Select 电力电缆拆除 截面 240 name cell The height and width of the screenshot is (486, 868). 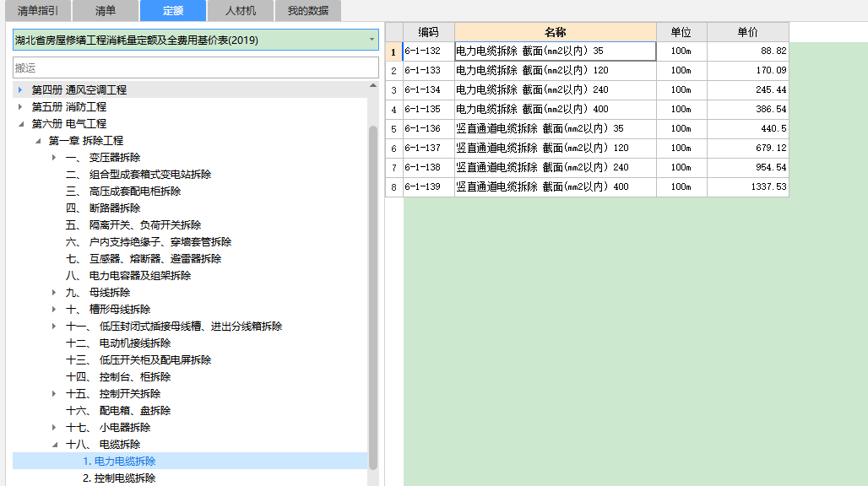pyautogui.click(x=556, y=90)
